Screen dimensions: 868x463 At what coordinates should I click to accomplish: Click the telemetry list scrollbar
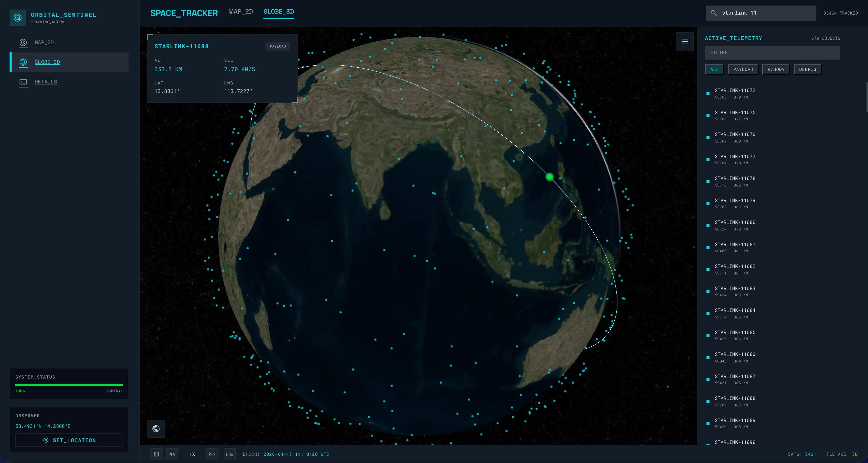click(x=867, y=98)
